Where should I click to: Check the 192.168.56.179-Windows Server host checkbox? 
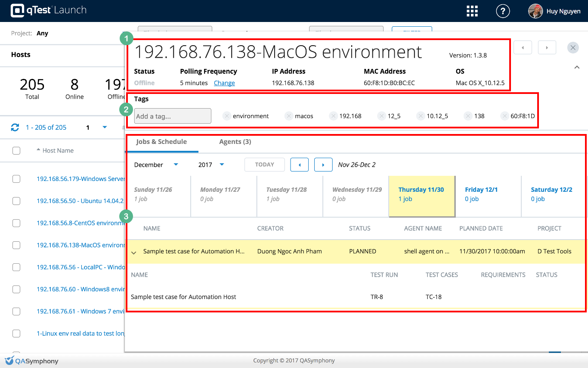pyautogui.click(x=16, y=179)
